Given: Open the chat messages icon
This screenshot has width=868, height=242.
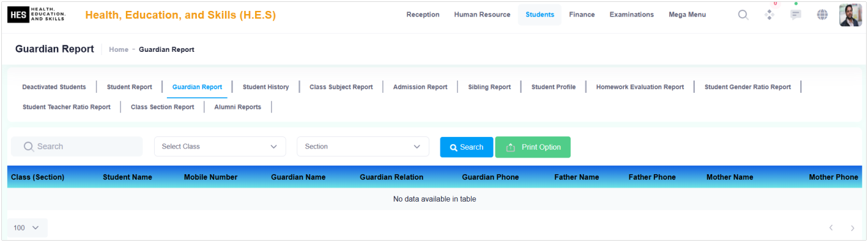Looking at the screenshot, I should (796, 15).
